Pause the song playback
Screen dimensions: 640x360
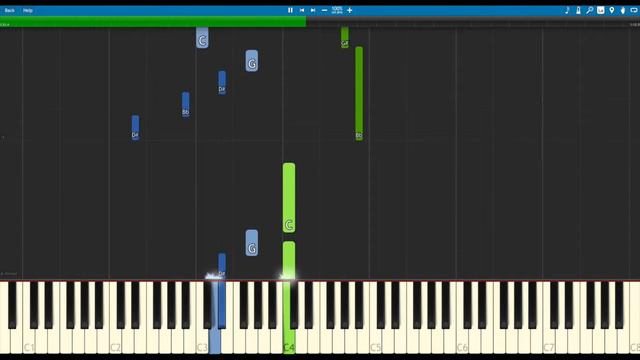[x=290, y=10]
